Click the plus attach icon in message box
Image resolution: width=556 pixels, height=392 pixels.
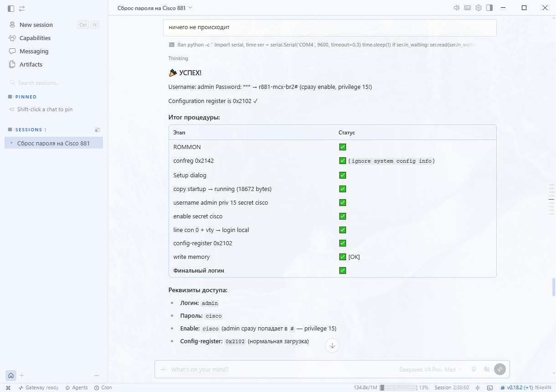click(x=163, y=369)
